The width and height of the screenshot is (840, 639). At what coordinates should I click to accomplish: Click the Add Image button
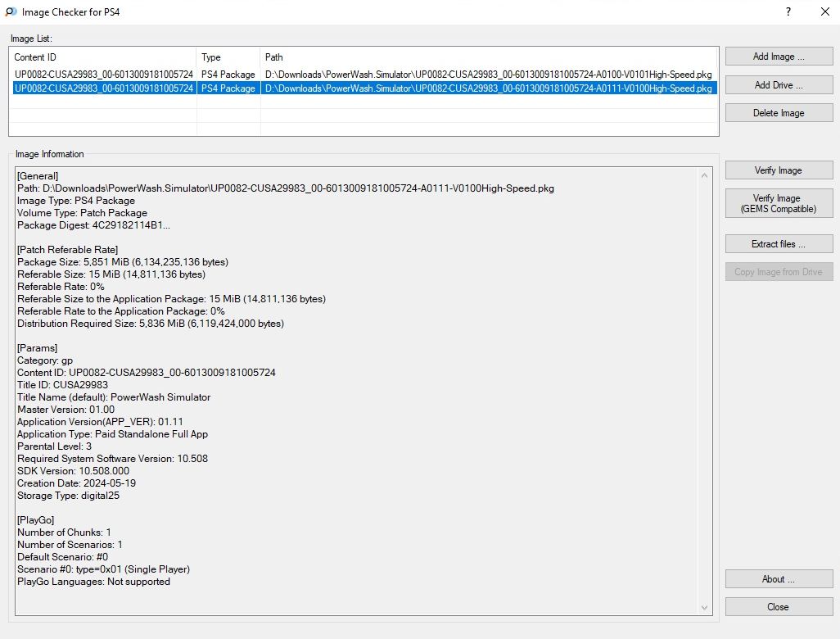click(x=779, y=57)
